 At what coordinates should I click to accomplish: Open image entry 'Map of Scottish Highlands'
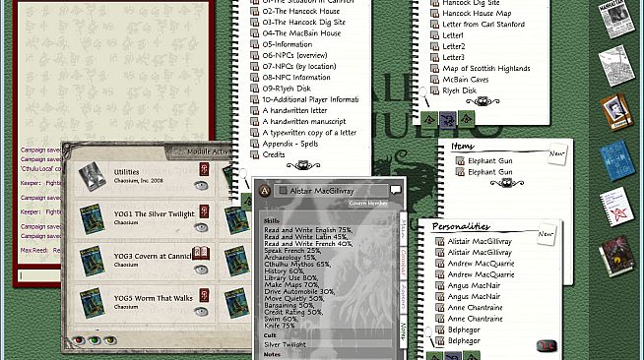(486, 69)
